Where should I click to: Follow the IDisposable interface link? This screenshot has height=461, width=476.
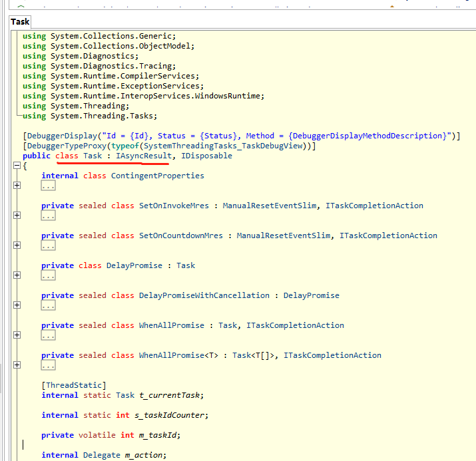207,156
